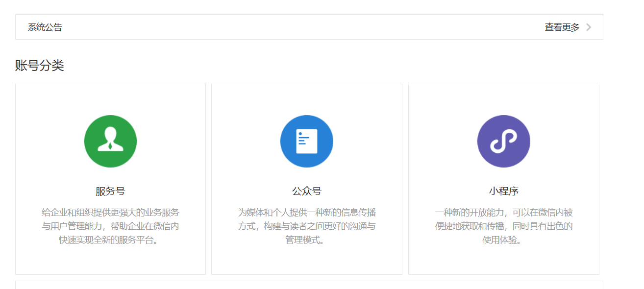644x289 pixels.
Task: Click the line 与用户管理能力 in 服务号 card
Action: pos(110,226)
